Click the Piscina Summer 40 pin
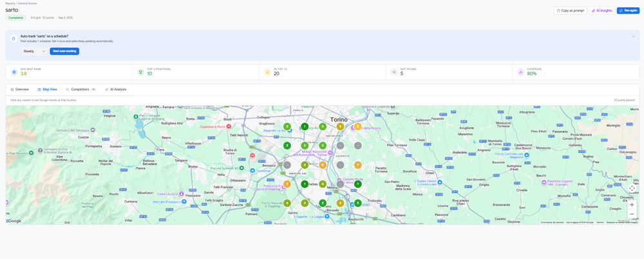The height and width of the screenshot is (259, 644). (x=242, y=169)
